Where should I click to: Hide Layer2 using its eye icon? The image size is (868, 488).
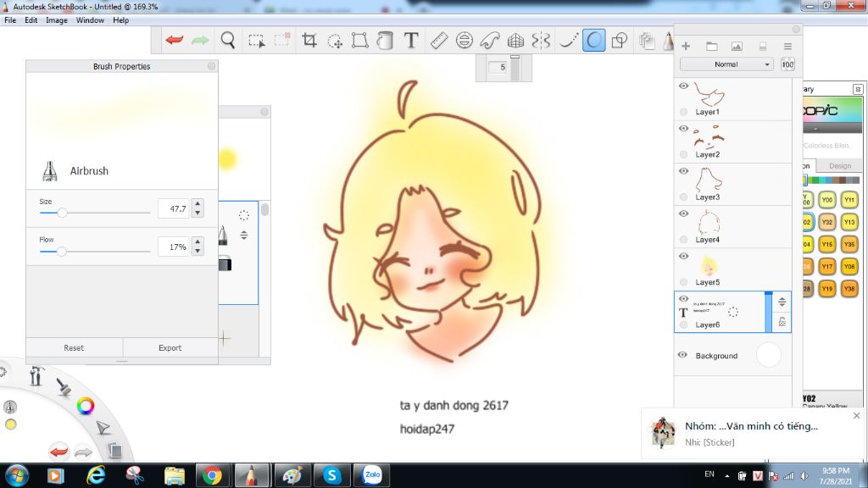click(x=684, y=129)
